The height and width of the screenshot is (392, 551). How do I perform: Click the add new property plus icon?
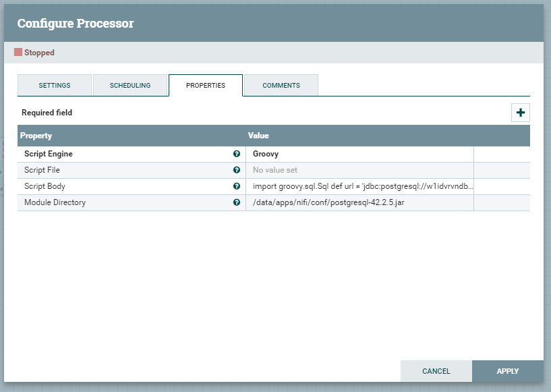520,113
